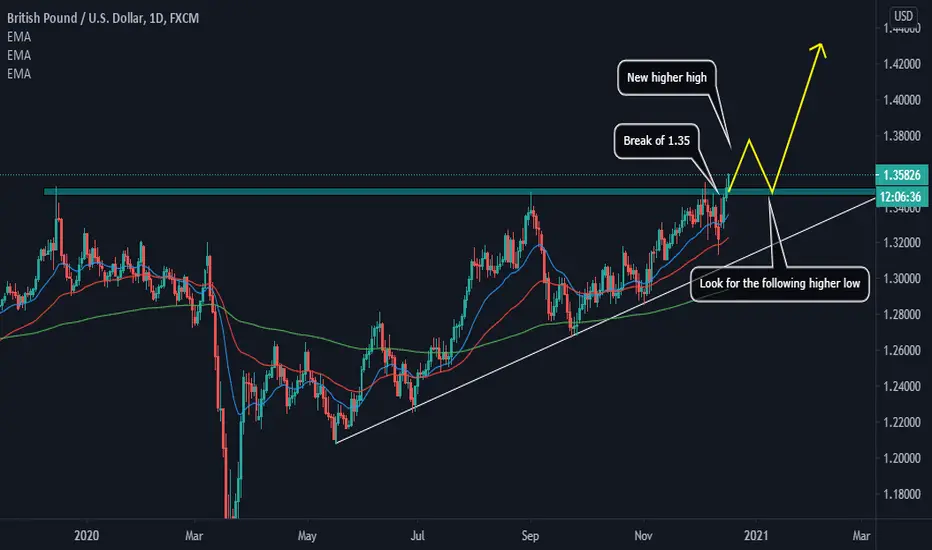Screen dimensions: 932x550
Task: Click the 1.32000 price axis value
Action: pos(902,243)
